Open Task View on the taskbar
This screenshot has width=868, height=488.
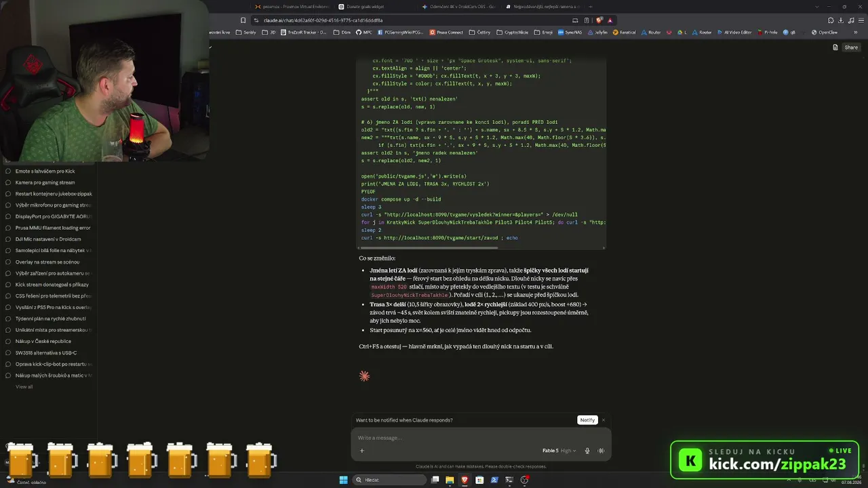click(x=435, y=480)
